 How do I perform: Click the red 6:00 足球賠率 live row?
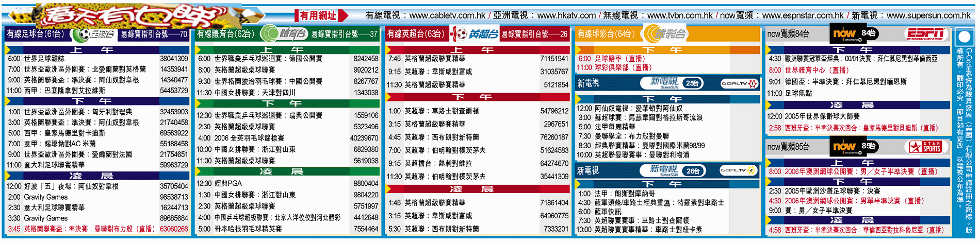click(x=668, y=59)
